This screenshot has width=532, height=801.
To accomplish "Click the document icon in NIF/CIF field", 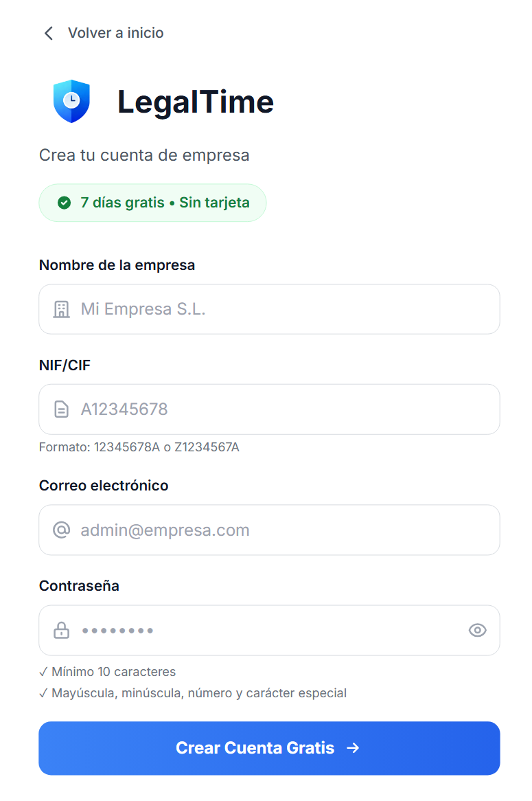I will [x=62, y=410].
